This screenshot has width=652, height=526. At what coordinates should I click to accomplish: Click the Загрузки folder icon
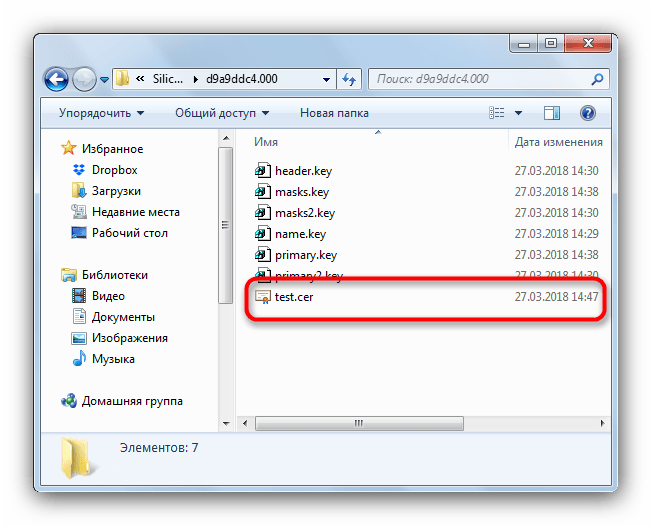click(79, 190)
